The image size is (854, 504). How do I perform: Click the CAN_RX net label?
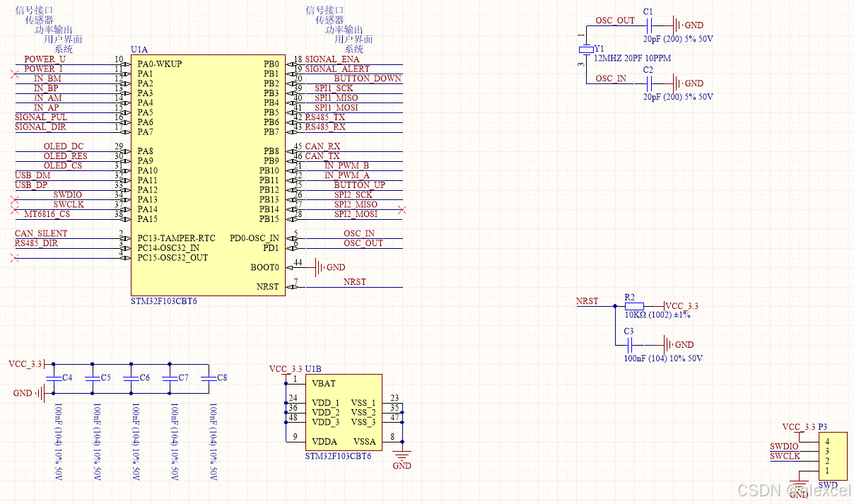click(x=322, y=146)
